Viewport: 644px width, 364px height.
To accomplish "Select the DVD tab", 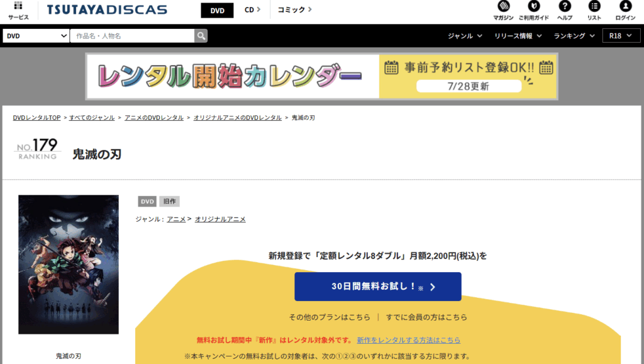I will [217, 10].
